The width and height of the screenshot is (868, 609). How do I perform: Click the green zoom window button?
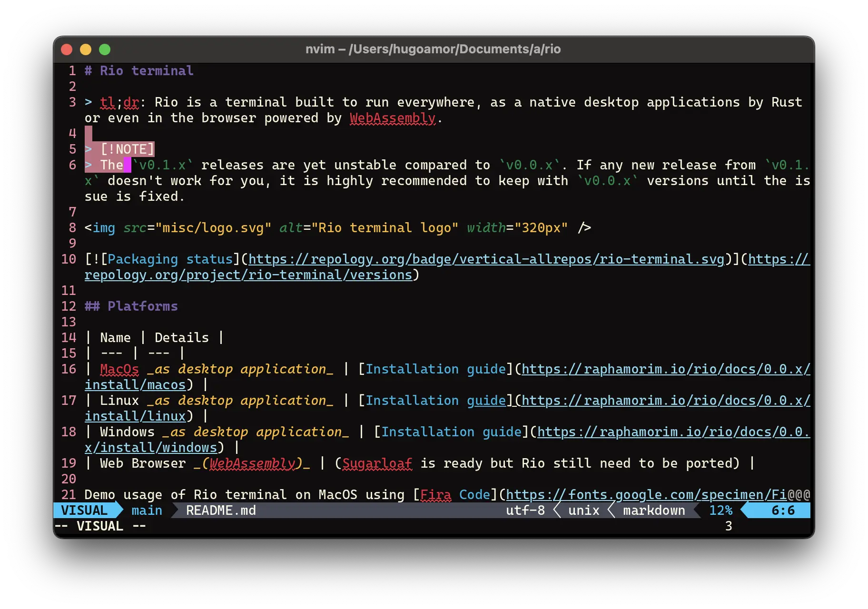(x=105, y=49)
